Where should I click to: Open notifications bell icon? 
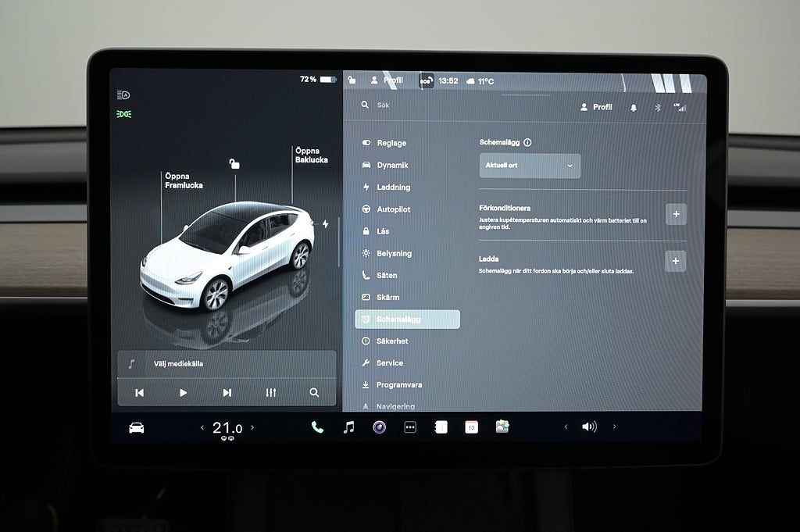(x=634, y=107)
